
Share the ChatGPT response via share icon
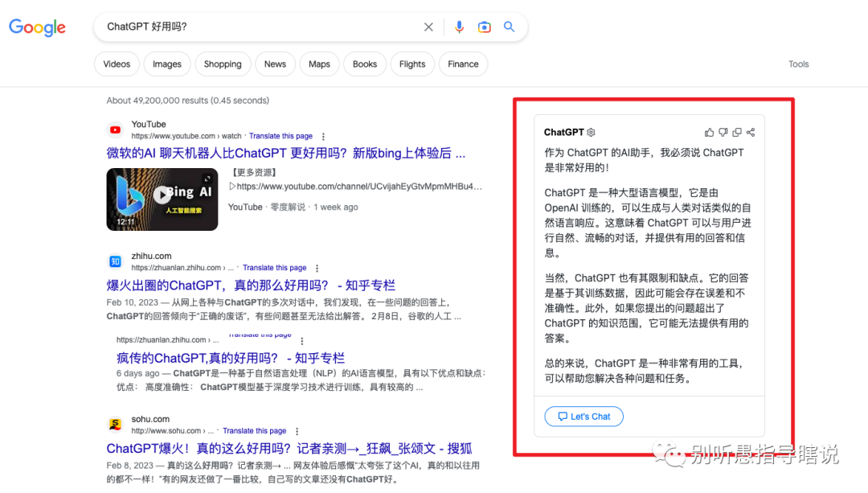[x=751, y=133]
